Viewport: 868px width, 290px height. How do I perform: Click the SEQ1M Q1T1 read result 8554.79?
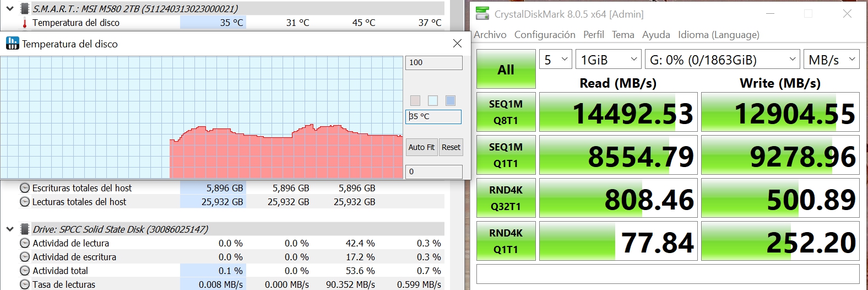(x=618, y=155)
